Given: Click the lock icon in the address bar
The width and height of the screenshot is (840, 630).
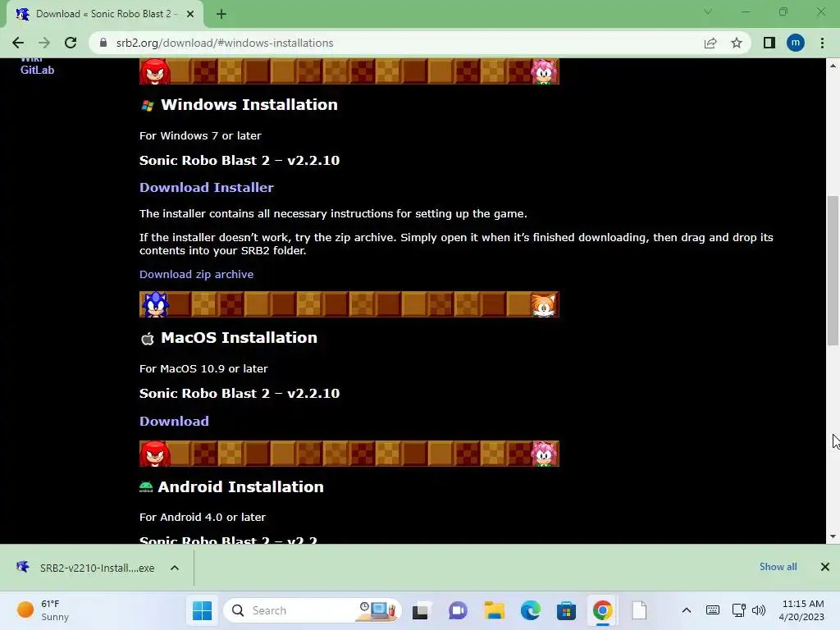Looking at the screenshot, I should point(103,43).
